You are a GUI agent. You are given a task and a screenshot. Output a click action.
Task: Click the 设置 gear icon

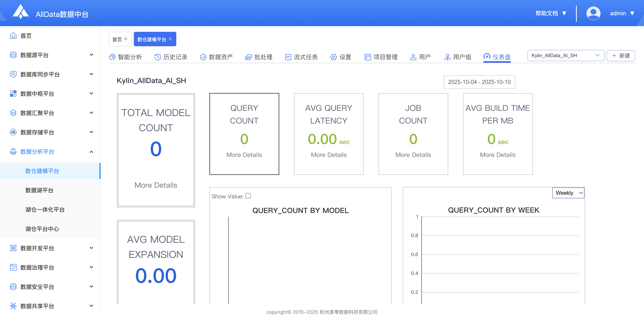pyautogui.click(x=333, y=57)
